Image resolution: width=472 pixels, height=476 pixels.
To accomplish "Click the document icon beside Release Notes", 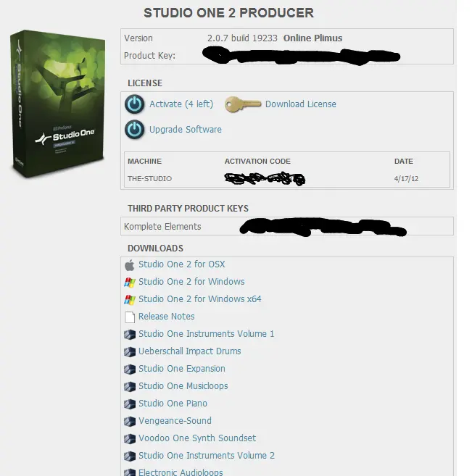I will (130, 317).
